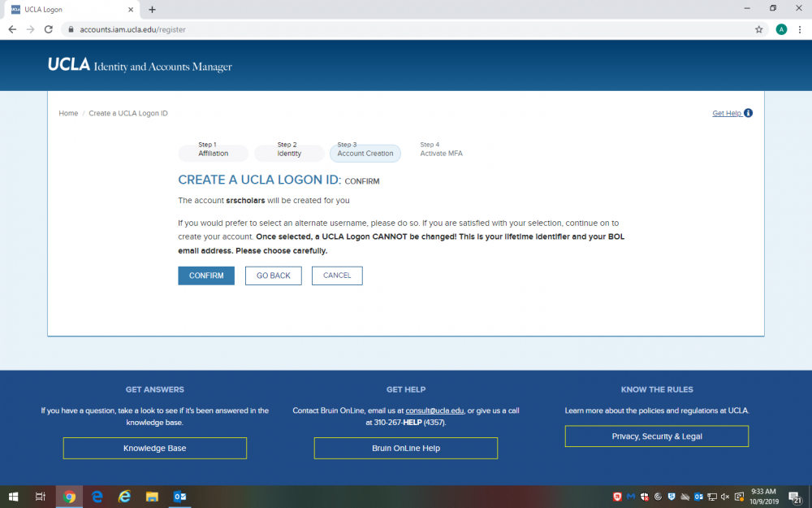
Task: Click the CONFIRM button
Action: (206, 276)
